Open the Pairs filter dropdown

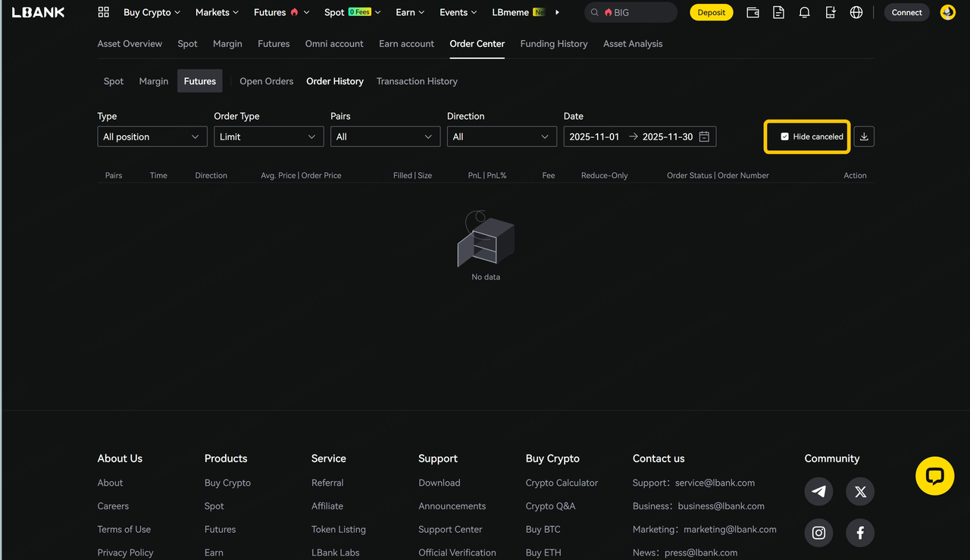click(385, 136)
